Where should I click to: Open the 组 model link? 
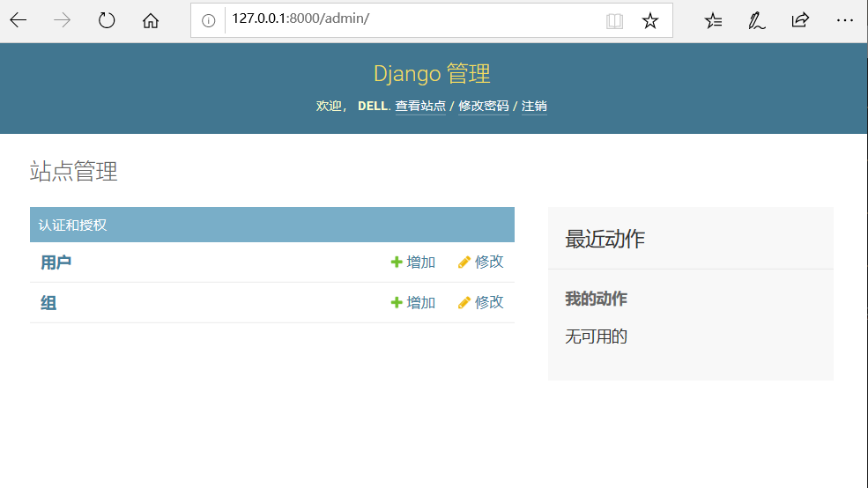point(48,303)
